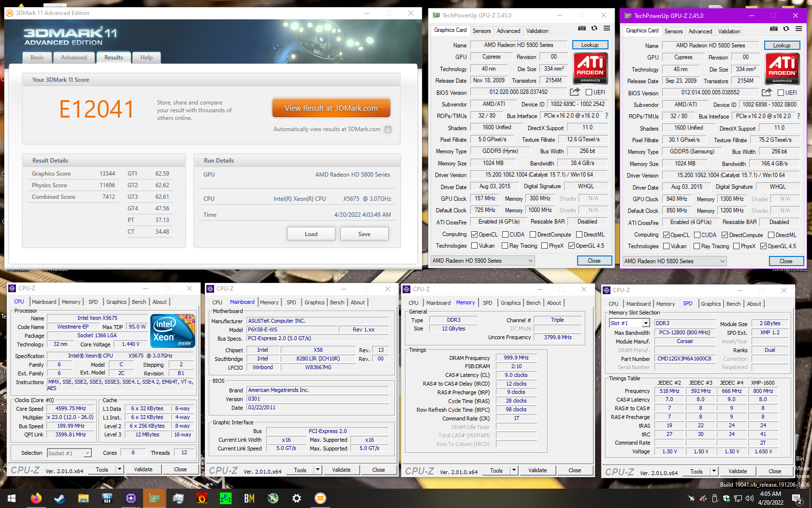Click refresh icon in GPU-Z HD 5800 window
Screen dimensions: 812x508
point(786,29)
